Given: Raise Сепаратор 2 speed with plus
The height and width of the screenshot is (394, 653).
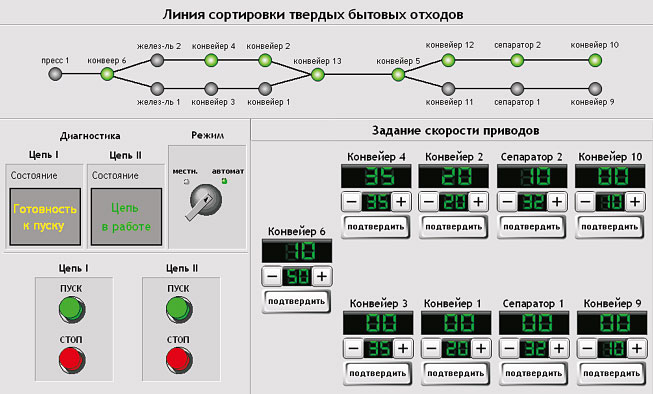Looking at the screenshot, I should 557,202.
